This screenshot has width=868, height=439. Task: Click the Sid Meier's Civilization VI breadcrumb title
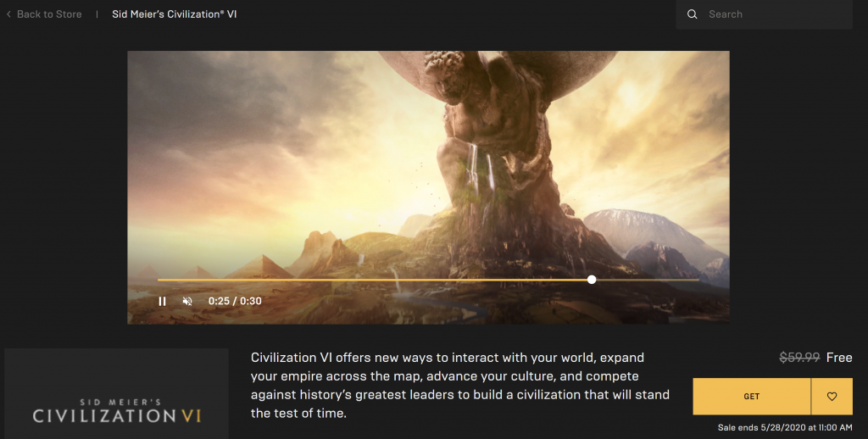tap(175, 14)
